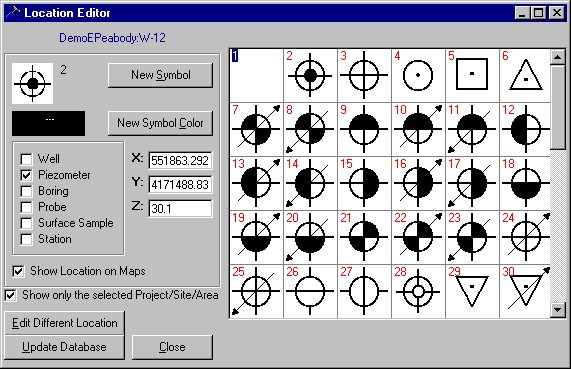Click the symbol grid scrollbar thumb

point(558,107)
